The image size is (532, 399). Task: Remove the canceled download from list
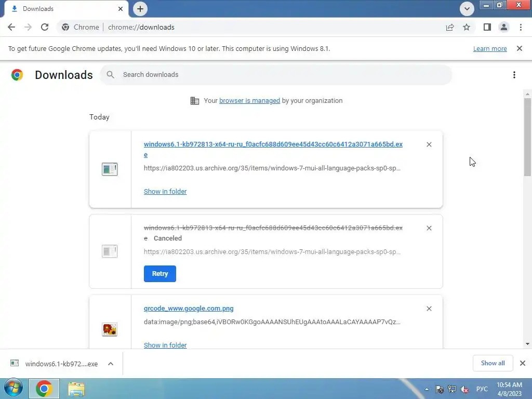pos(429,228)
